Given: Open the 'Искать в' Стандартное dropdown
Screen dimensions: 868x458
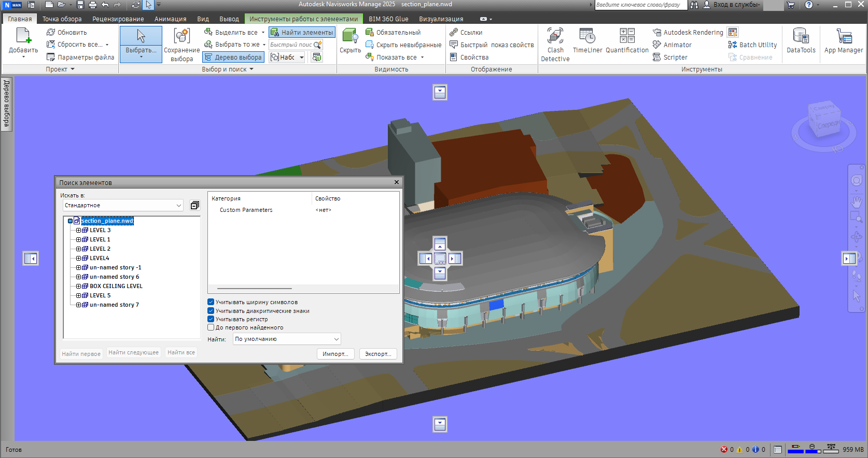Looking at the screenshot, I should 123,205.
